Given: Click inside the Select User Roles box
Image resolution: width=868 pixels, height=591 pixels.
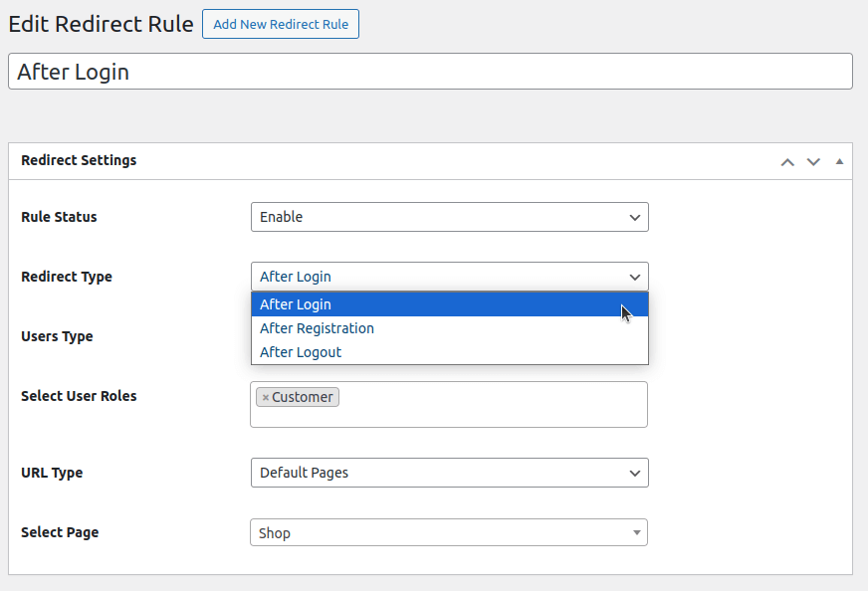Looking at the screenshot, I should click(x=449, y=405).
